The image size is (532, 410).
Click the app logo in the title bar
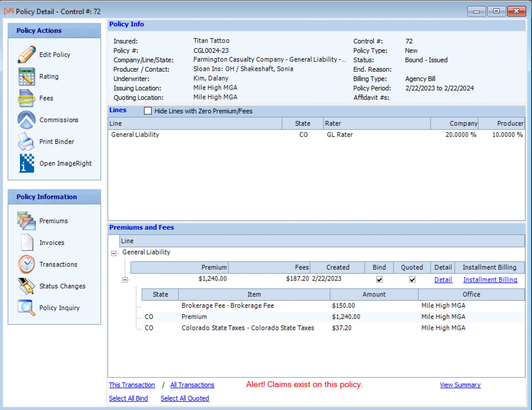tap(9, 11)
